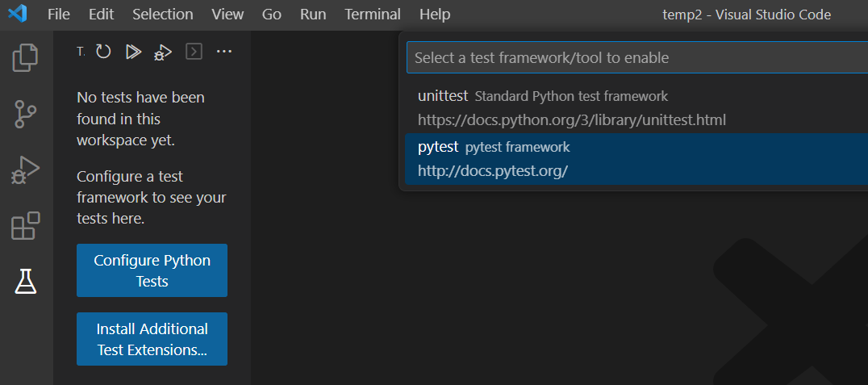Click the 'Configure a test framework' message
868x385 pixels.
151,198
